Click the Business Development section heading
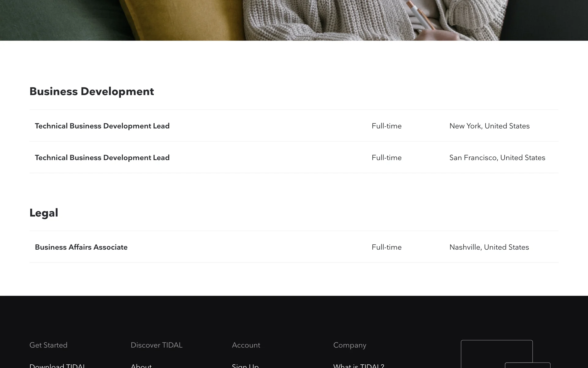Image resolution: width=588 pixels, height=368 pixels. [92, 91]
